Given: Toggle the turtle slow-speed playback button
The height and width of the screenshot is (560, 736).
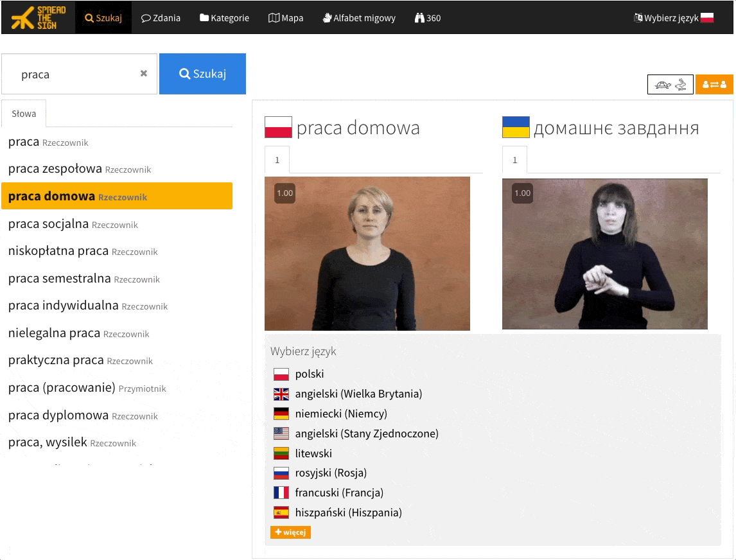Looking at the screenshot, I should pyautogui.click(x=670, y=85).
